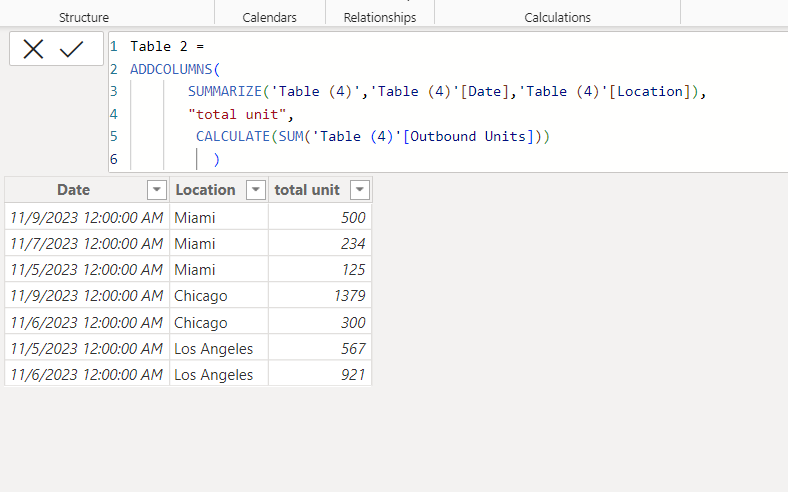Cancel the formula with the X icon
Viewport: 788px width, 492px height.
coord(33,49)
